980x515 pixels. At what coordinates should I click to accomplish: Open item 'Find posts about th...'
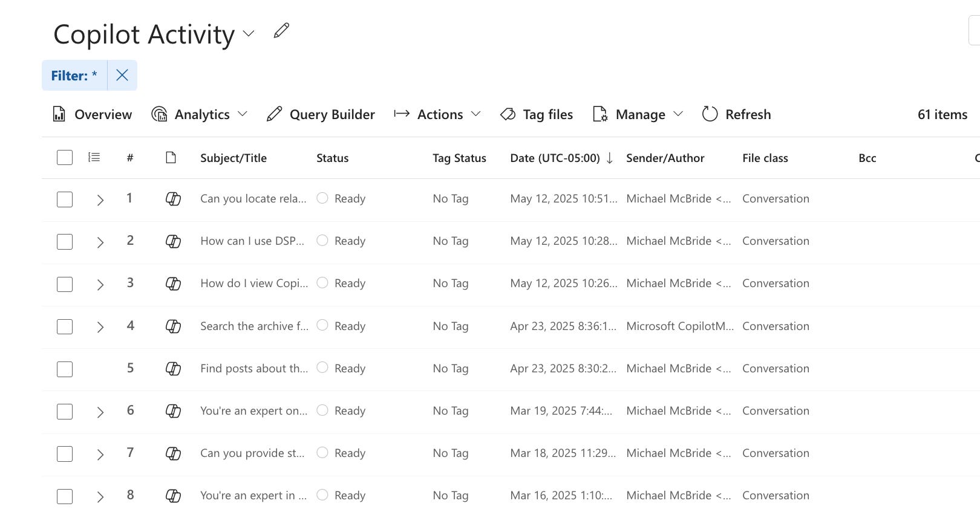tap(254, 369)
